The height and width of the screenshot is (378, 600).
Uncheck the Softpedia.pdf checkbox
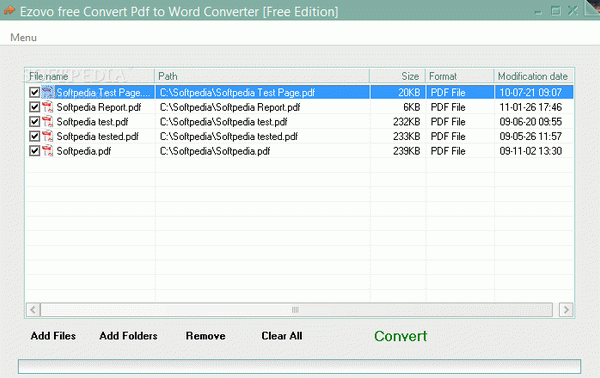34,151
